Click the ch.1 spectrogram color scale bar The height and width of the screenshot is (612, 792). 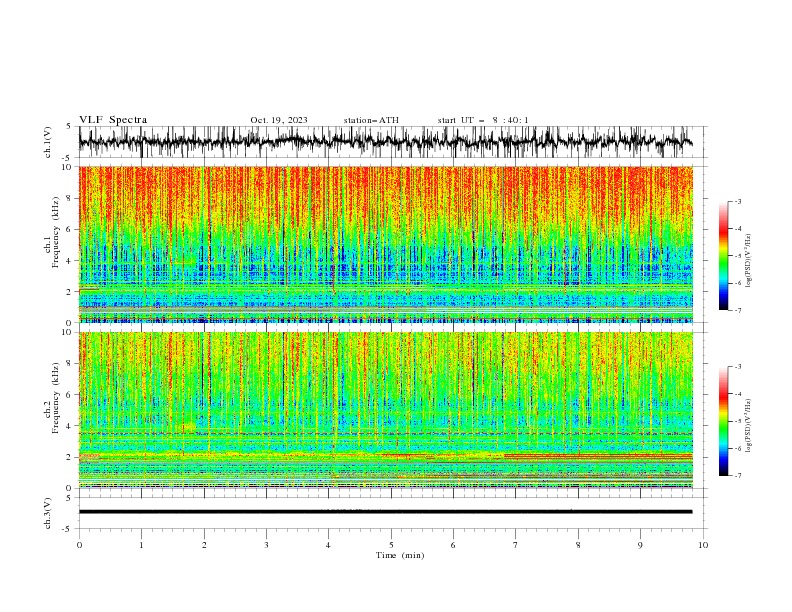click(x=724, y=256)
